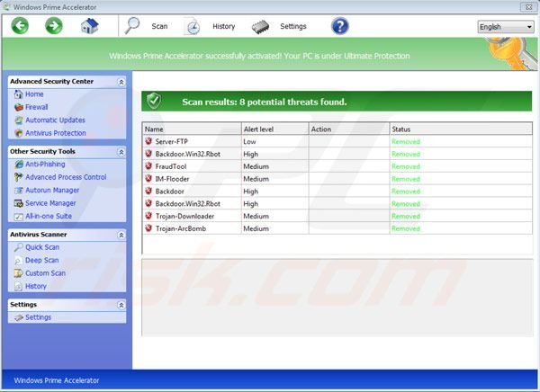Open the English language dropdown
This screenshot has height=392, width=540.
506,27
